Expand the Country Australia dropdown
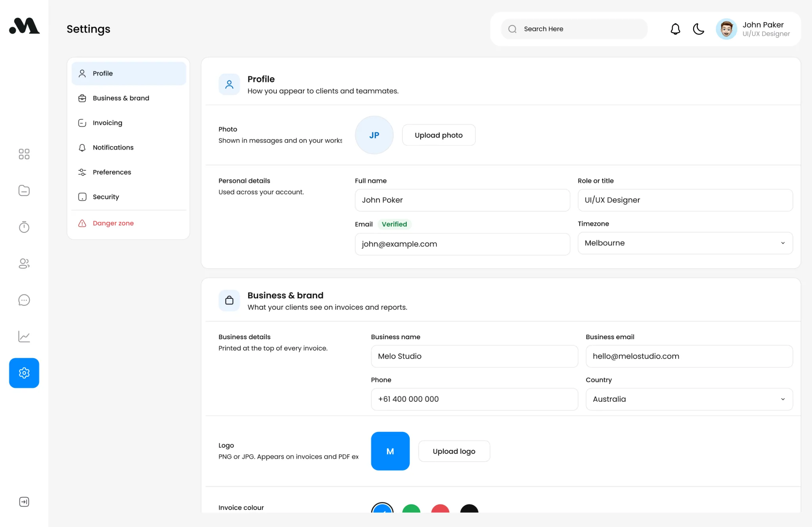This screenshot has width=812, height=527. click(689, 399)
